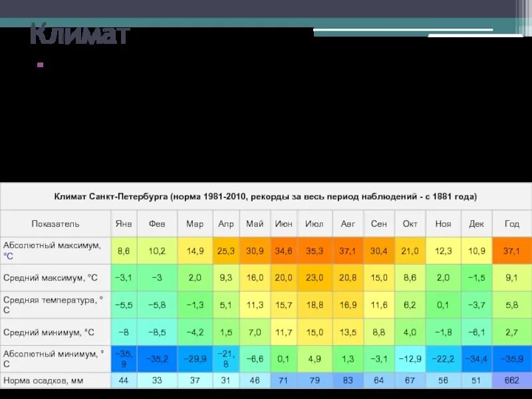
Task: Click the August average minimum "13,5"
Action: [348, 332]
